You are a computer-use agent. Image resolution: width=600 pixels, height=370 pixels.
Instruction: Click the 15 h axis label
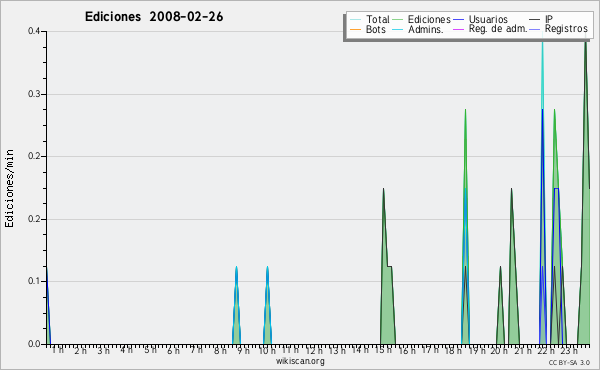tap(383, 350)
